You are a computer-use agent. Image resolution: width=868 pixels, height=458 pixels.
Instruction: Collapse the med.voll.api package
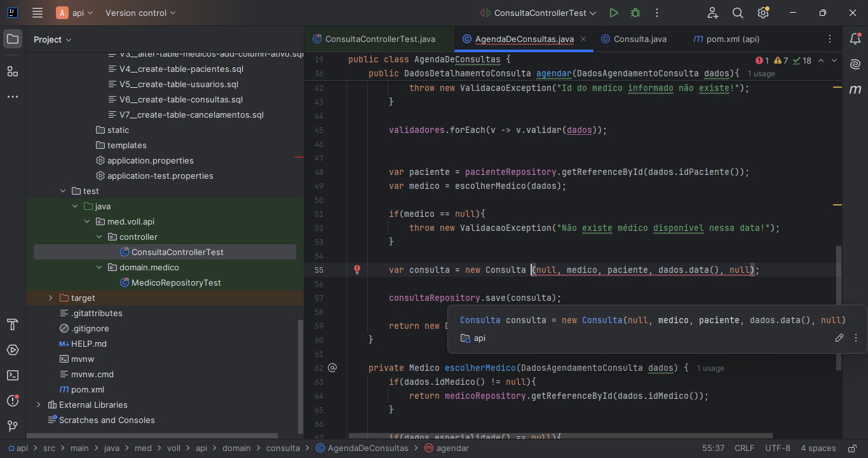pos(87,221)
